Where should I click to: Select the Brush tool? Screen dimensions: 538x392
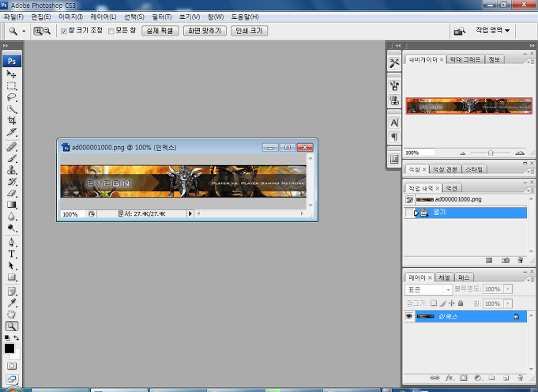[x=11, y=159]
